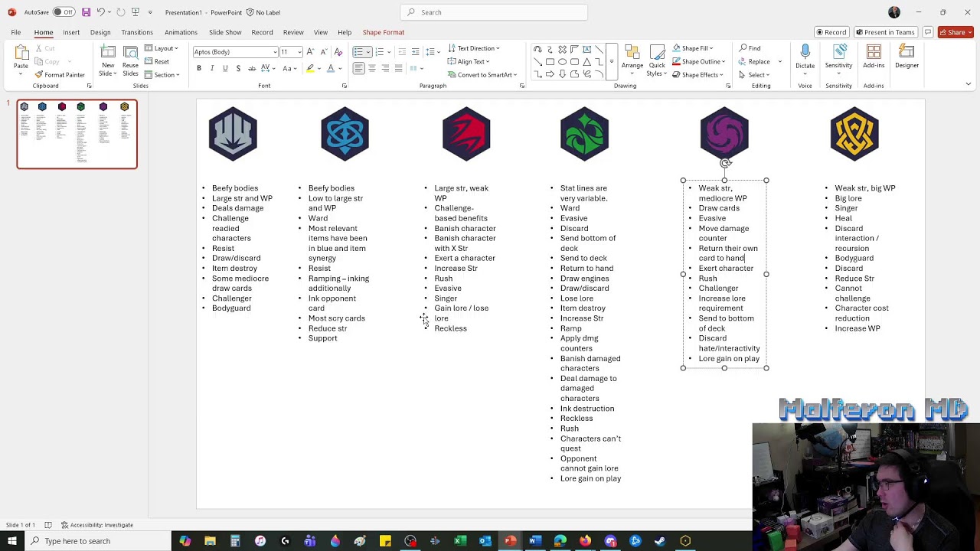Open the Font name combo box
Screen dimensions: 980x551
tap(235, 52)
